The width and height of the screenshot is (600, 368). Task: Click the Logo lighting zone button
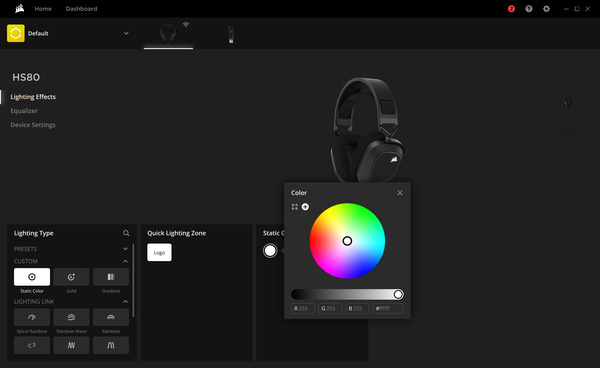tap(159, 252)
